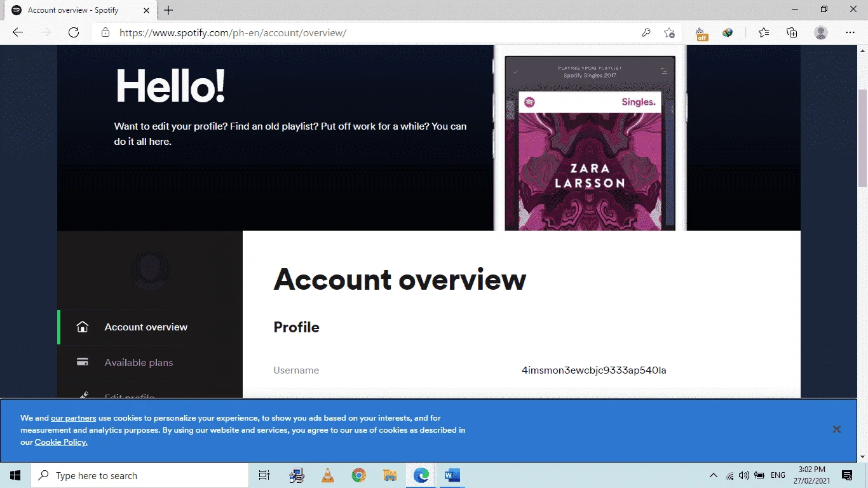Open Available plans in the sidebar
This screenshot has height=488, width=868.
click(x=150, y=362)
